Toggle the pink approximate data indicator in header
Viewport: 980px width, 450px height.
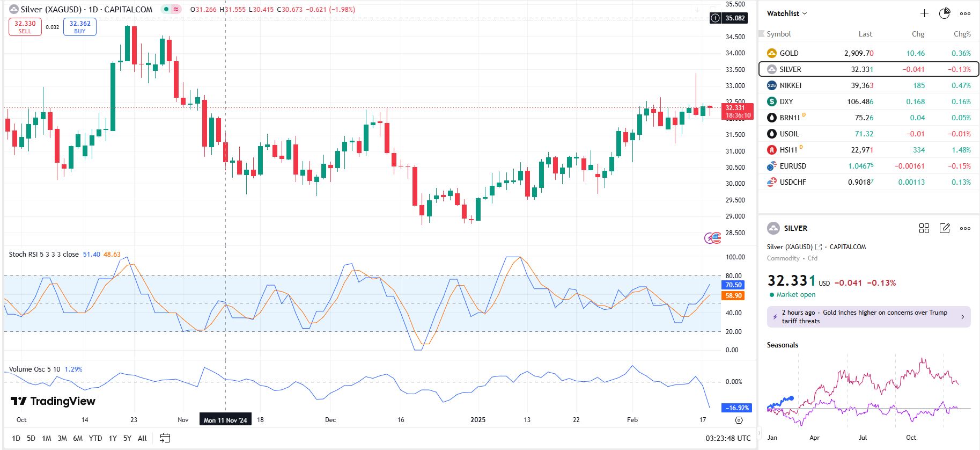(176, 9)
